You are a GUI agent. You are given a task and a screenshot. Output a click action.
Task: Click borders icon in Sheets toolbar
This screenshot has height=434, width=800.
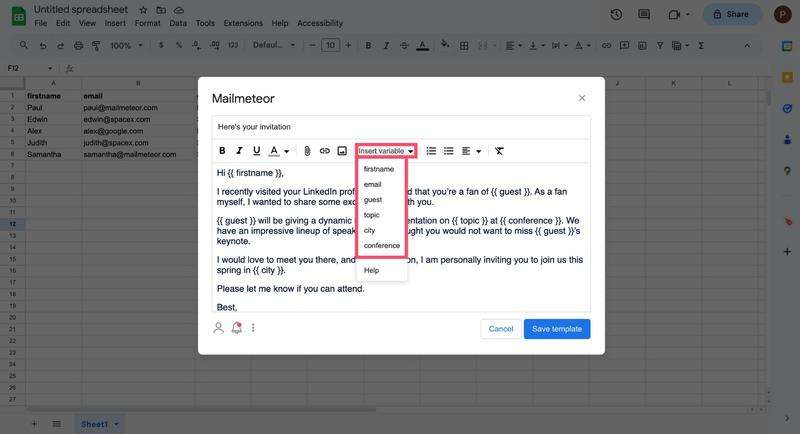tap(464, 45)
